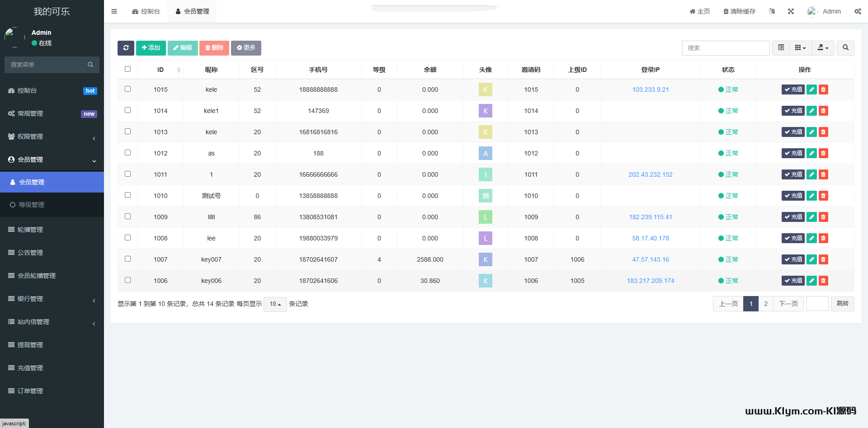This screenshot has width=868, height=428.
Task: Click the 添加 button to add member
Action: [x=151, y=48]
